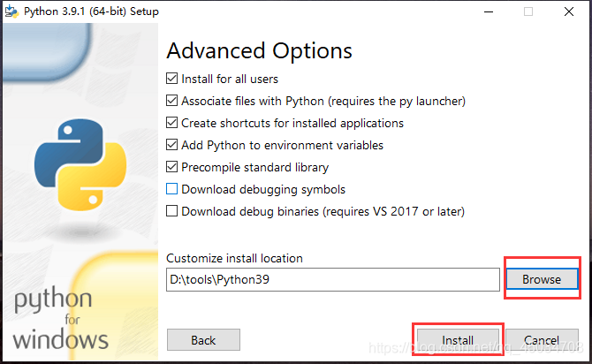The image size is (592, 364).
Task: Click the Customize install location label
Action: click(x=234, y=258)
